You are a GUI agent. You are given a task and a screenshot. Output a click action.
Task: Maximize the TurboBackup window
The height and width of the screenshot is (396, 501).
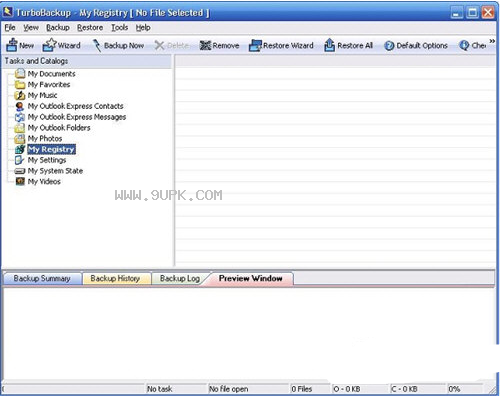point(472,13)
